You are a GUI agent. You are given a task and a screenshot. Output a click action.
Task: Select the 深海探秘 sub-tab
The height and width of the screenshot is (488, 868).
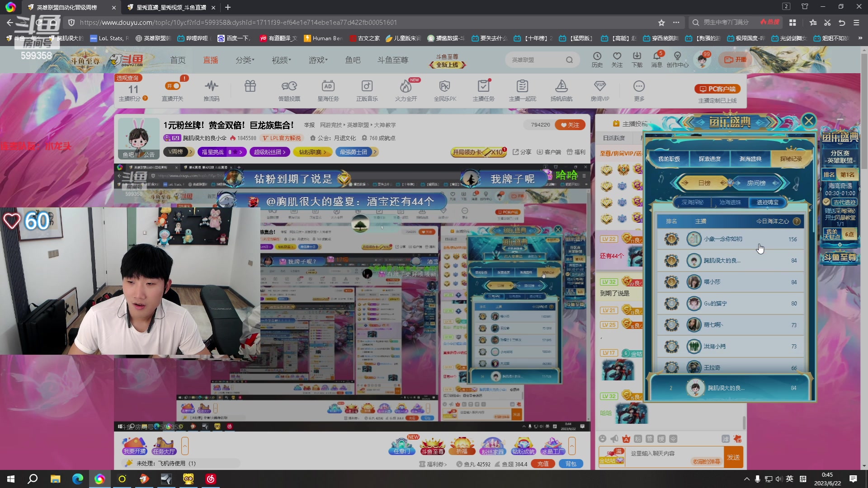692,202
